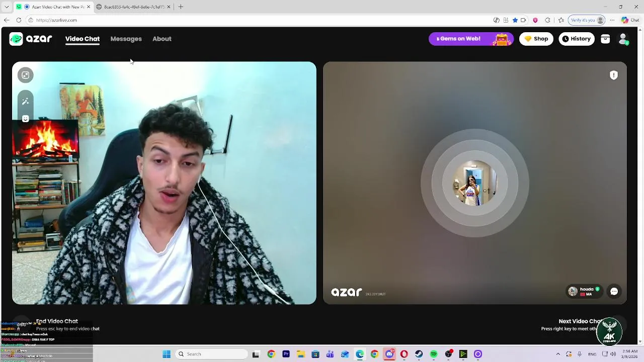Show hidden system tray icons
The width and height of the screenshot is (644, 362).
[x=557, y=354]
